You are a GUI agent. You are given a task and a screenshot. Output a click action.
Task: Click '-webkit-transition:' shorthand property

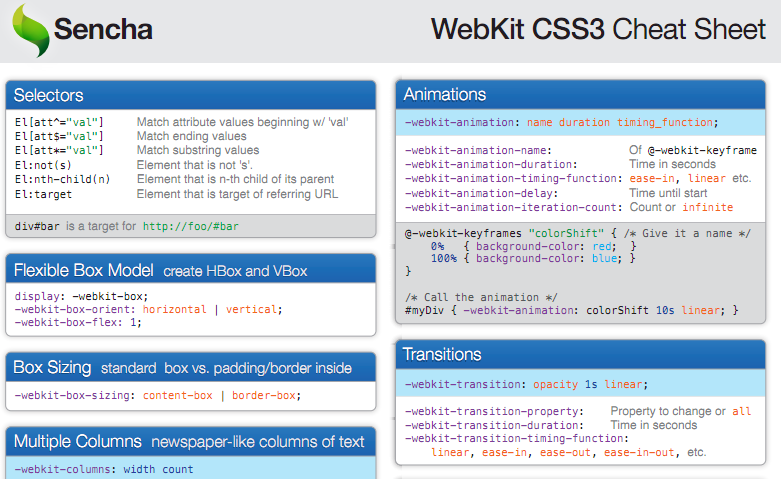465,384
